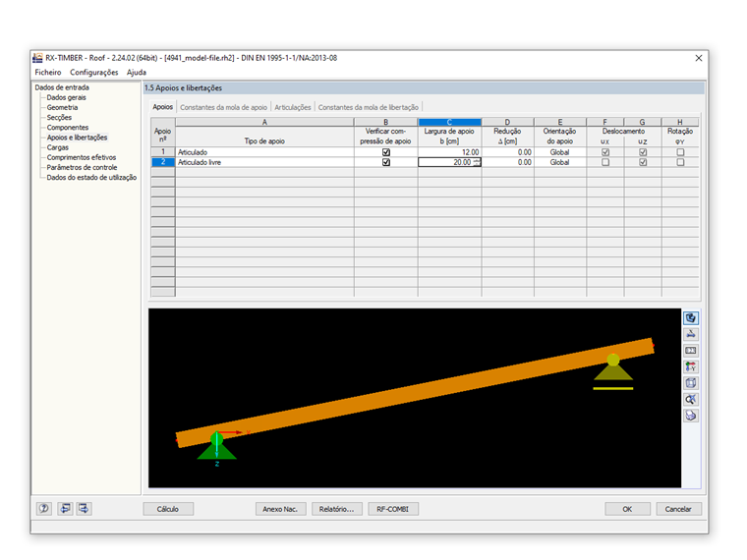Open help with question mark icon

point(44,509)
